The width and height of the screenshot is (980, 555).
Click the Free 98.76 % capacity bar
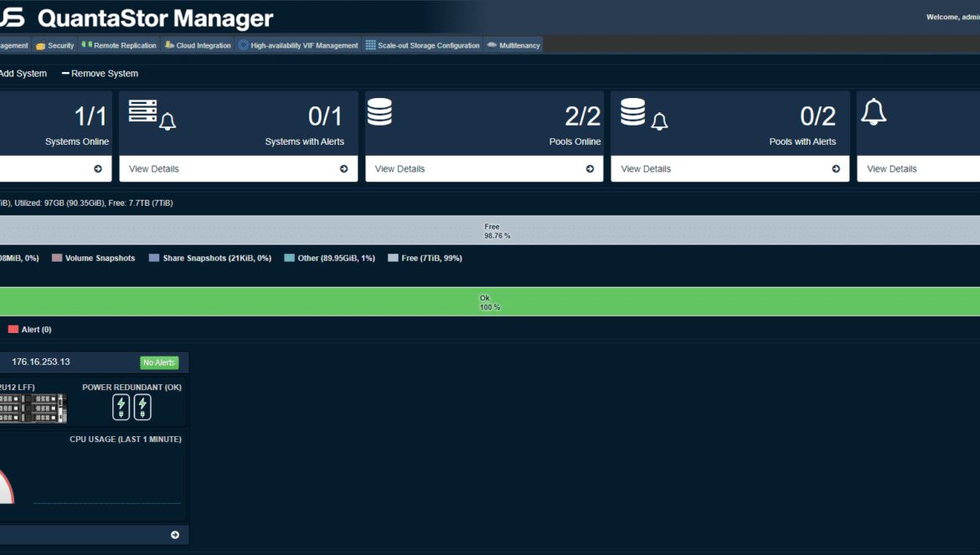click(x=490, y=230)
